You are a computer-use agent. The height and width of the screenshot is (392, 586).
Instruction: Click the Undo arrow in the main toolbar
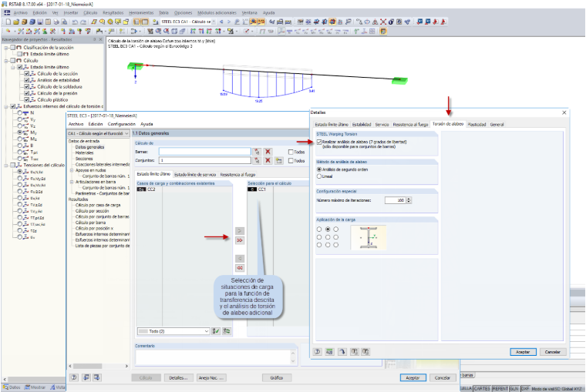coord(75,22)
